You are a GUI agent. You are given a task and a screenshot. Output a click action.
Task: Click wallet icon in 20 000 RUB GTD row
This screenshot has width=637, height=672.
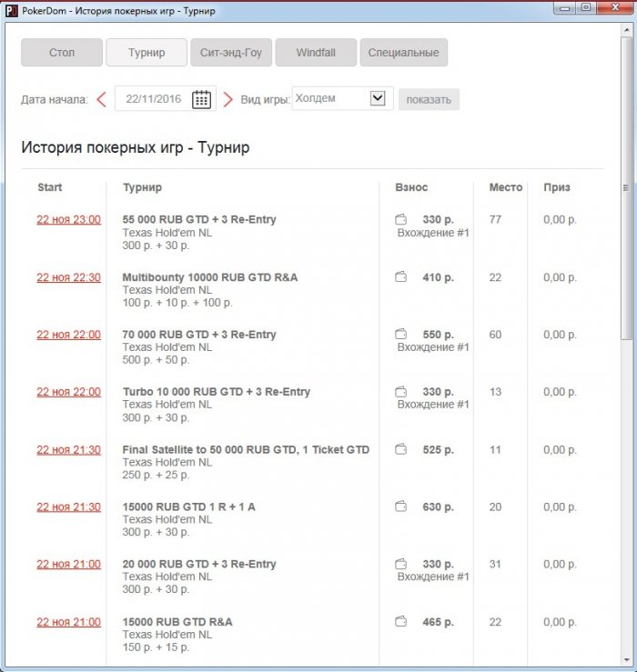tap(400, 564)
